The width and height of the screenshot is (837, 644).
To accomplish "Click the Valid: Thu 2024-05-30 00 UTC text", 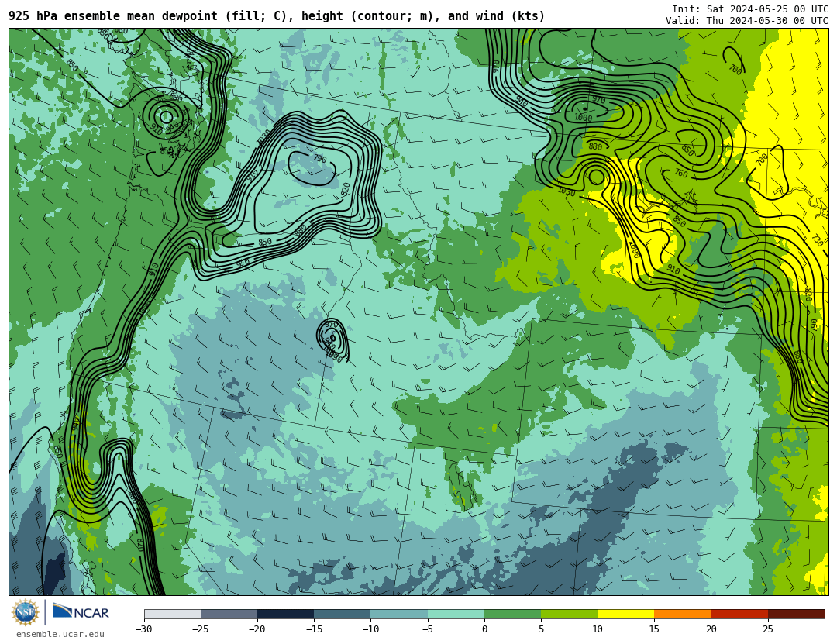I will (747, 21).
